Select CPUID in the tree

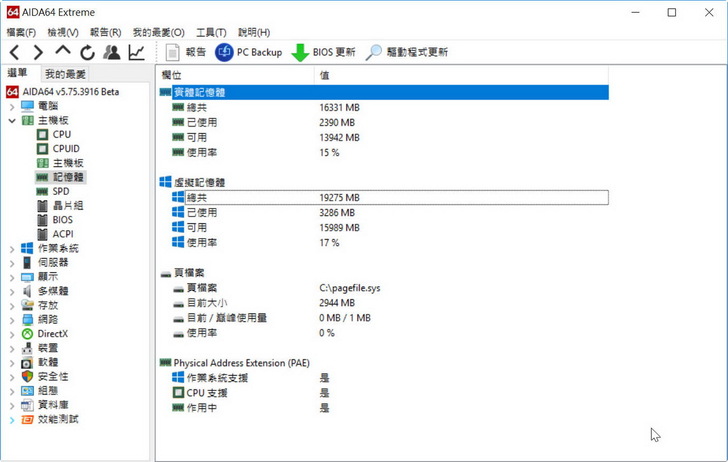(66, 148)
